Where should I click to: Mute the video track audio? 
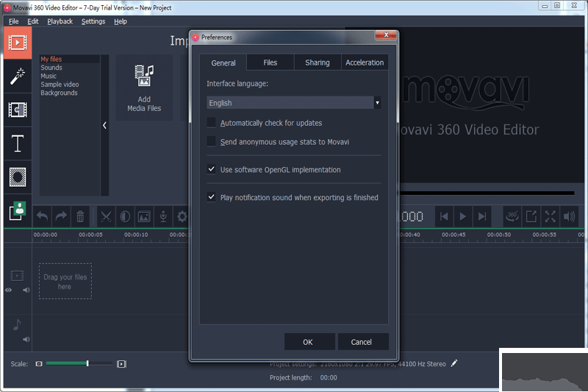pos(26,290)
